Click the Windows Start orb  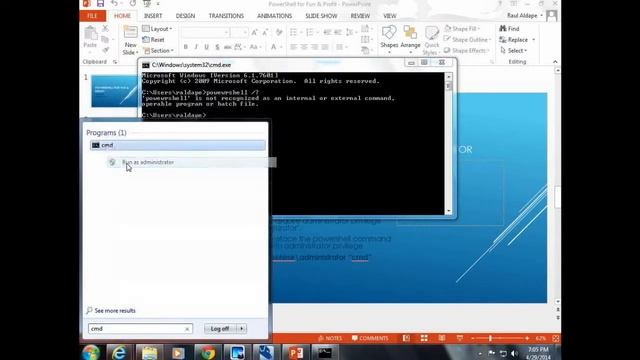point(91,353)
